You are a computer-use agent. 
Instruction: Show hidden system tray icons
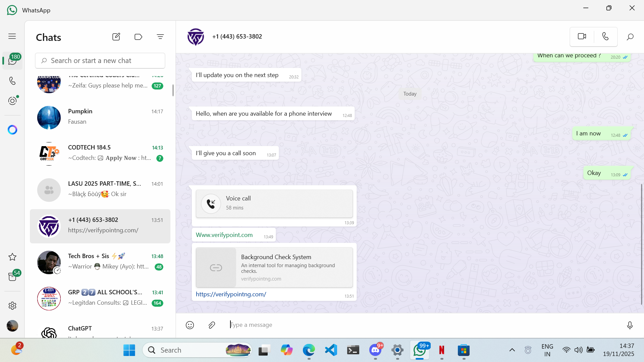[512, 350]
